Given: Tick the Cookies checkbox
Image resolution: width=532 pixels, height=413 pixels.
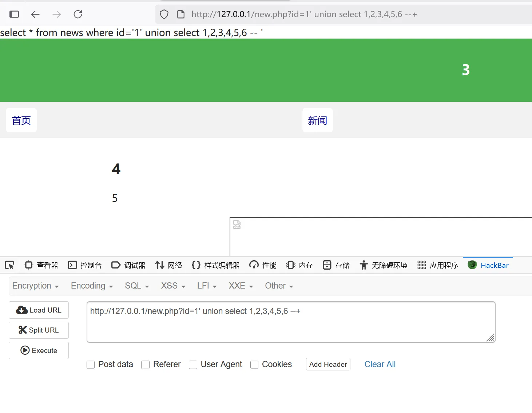Looking at the screenshot, I should [x=254, y=365].
